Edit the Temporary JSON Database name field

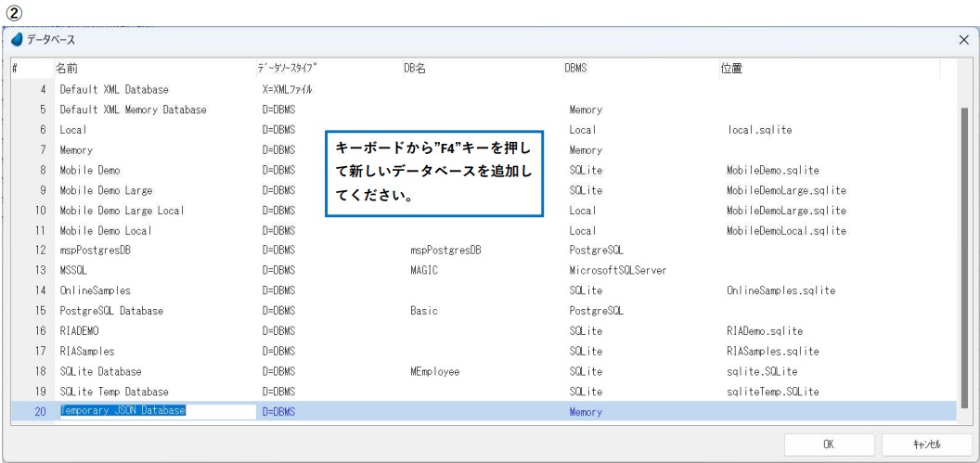click(x=155, y=411)
